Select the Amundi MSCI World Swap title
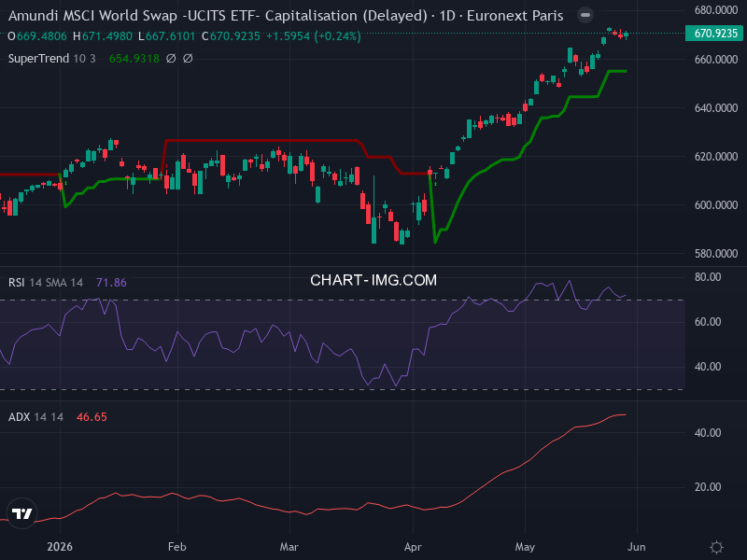Screen dimensions: 747x560 [x=286, y=16]
